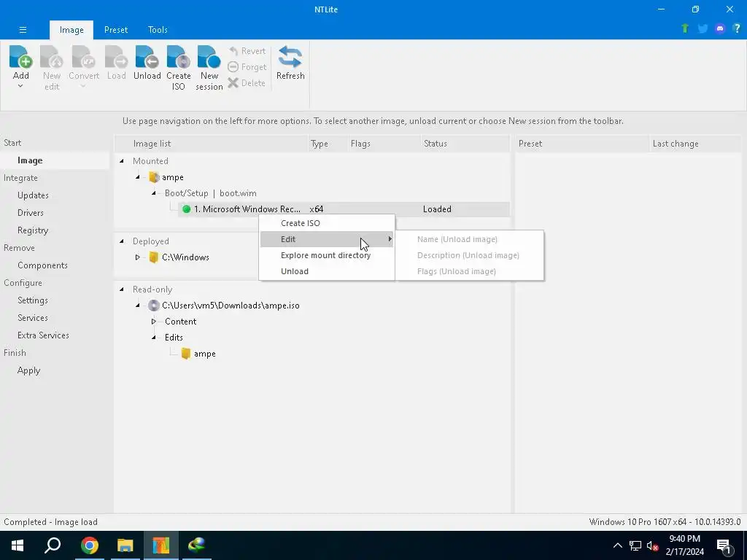Click the Load toolbar icon
The width and height of the screenshot is (747, 560).
coord(116,57)
